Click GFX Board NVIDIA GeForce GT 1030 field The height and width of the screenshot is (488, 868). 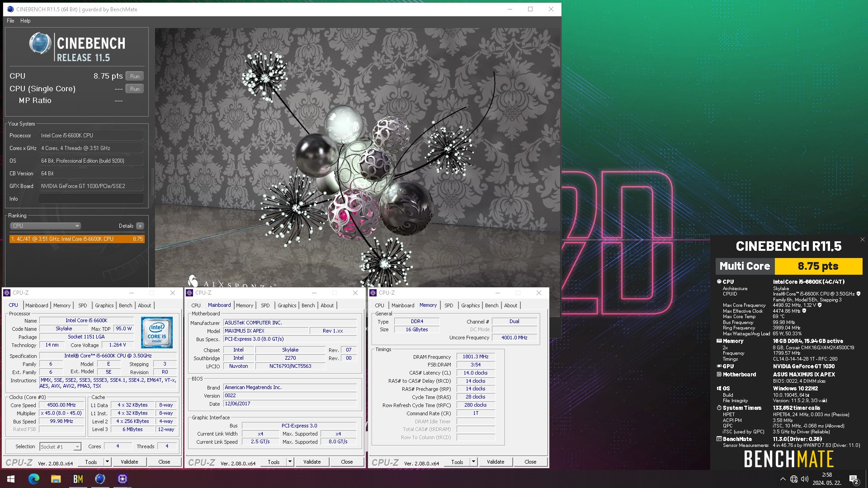pyautogui.click(x=91, y=186)
